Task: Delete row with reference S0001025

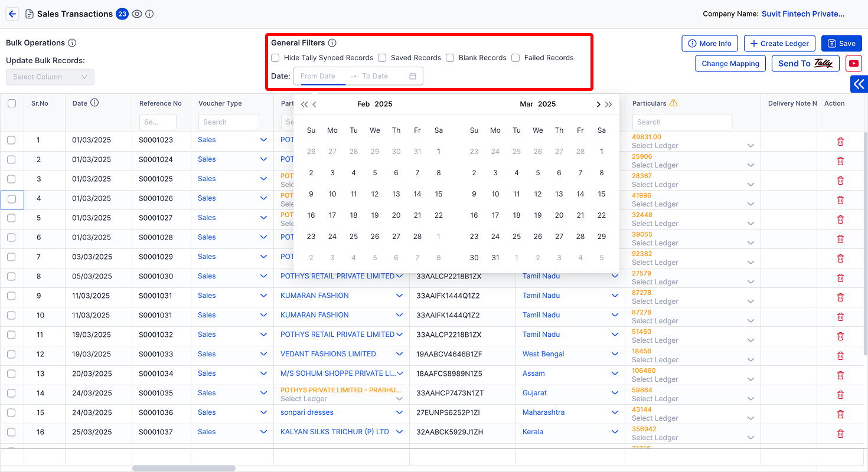Action: pyautogui.click(x=841, y=181)
